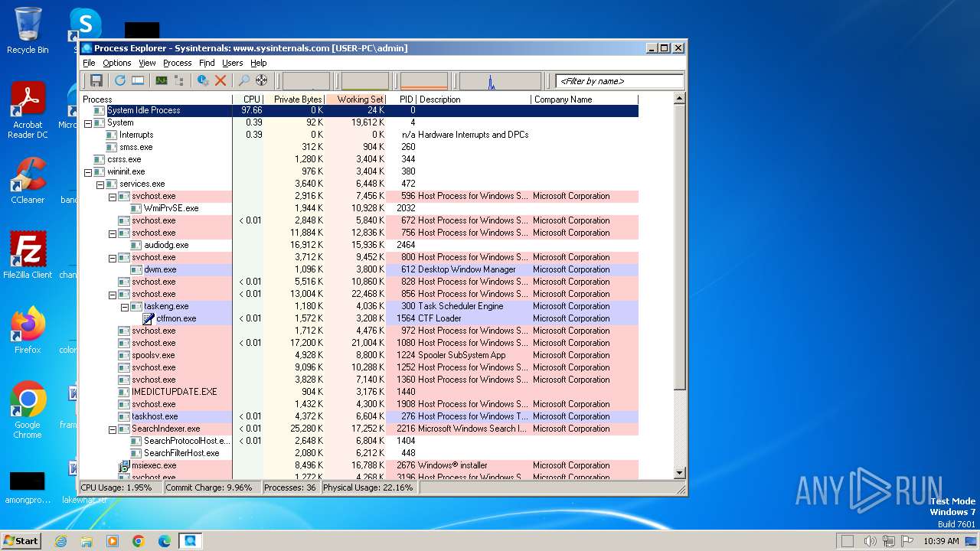The height and width of the screenshot is (551, 980).
Task: Open the toolbar mini graph with blue spike
Action: pos(500,81)
